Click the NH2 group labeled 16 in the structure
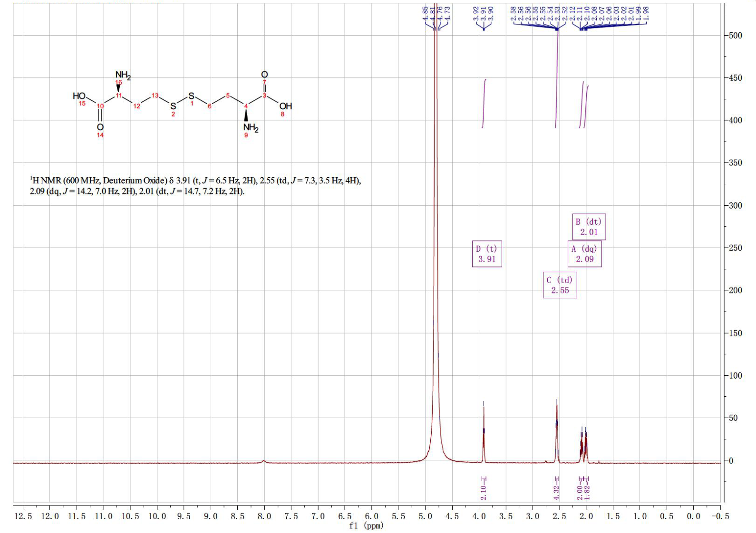 [123, 75]
